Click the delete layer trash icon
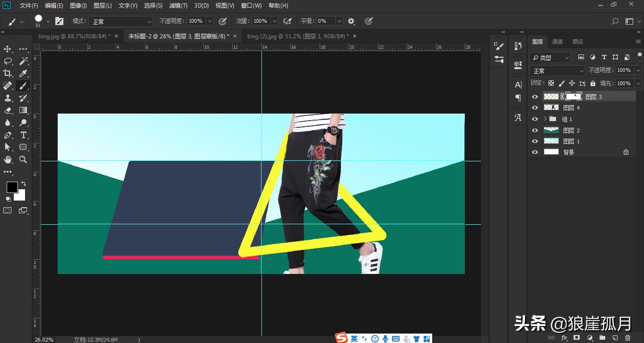This screenshot has height=343, width=644. pos(627,338)
